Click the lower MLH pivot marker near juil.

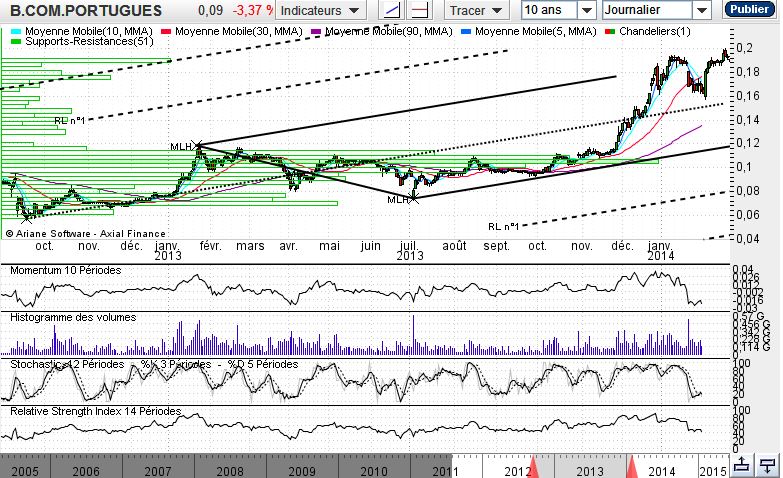tap(413, 197)
